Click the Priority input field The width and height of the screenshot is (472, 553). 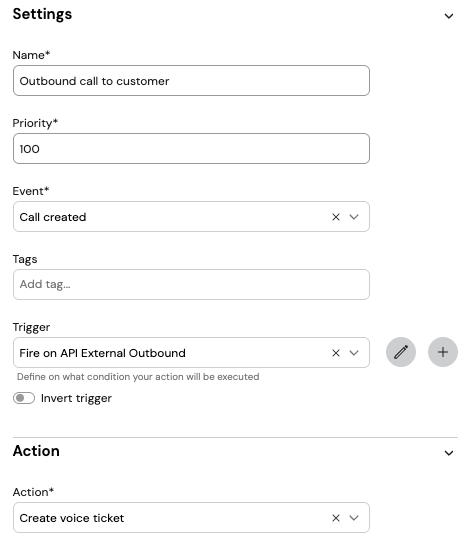[191, 148]
